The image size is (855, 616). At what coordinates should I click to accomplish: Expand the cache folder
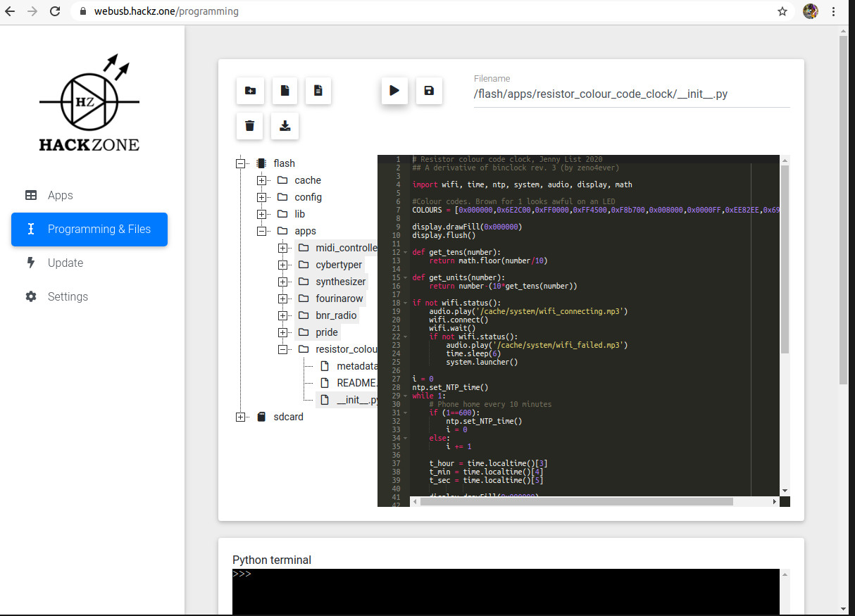pos(262,180)
